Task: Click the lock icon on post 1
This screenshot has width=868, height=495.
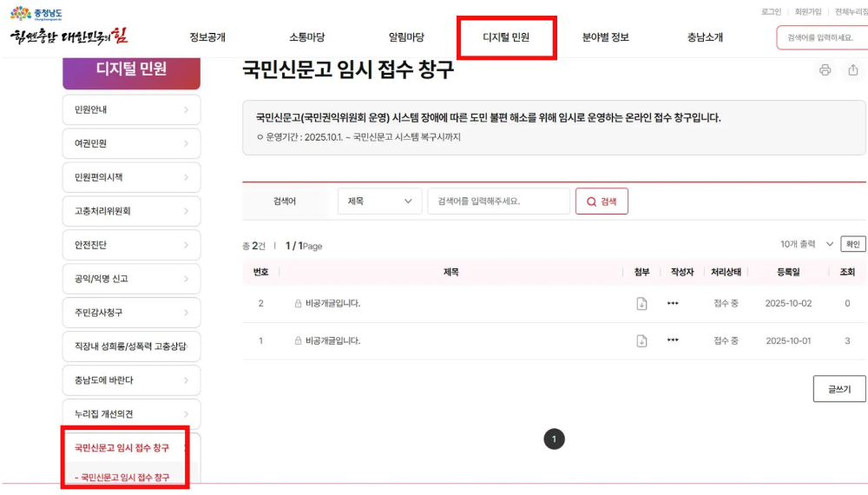Action: 298,341
